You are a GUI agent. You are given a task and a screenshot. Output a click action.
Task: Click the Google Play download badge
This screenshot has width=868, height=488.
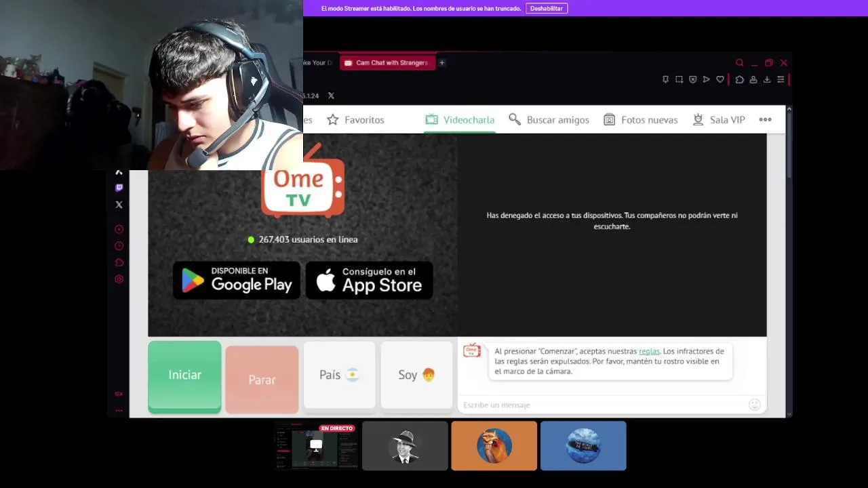(x=237, y=280)
